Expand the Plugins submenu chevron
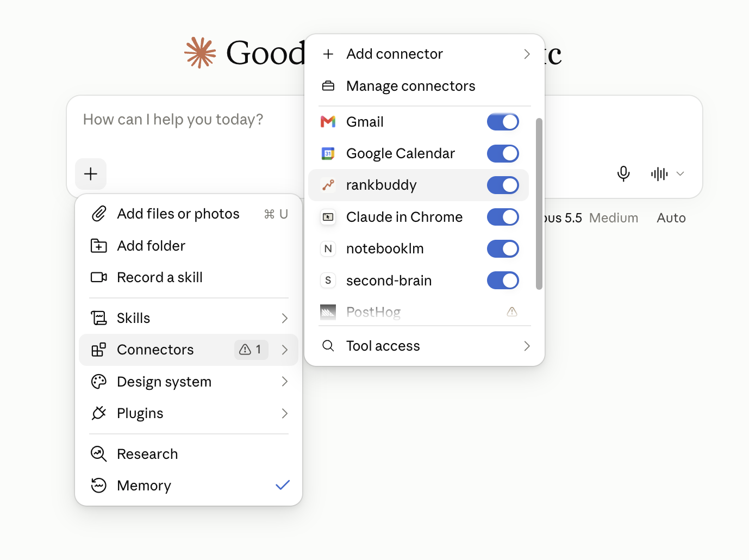The width and height of the screenshot is (749, 560). pyautogui.click(x=285, y=413)
